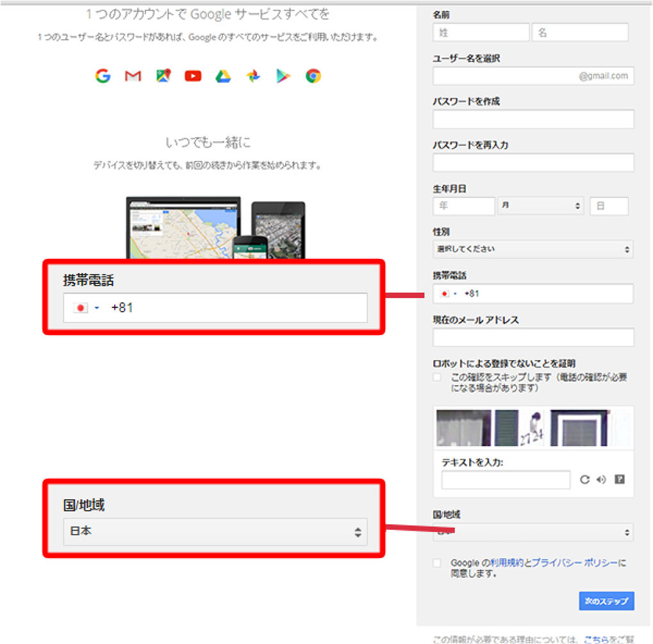Screen dimensions: 653x644
Task: Open the プライバシー ポリシー link
Action: pos(575,563)
